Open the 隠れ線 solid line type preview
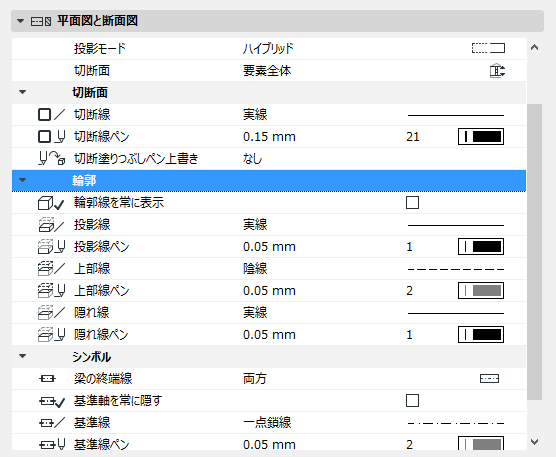 [x=456, y=313]
